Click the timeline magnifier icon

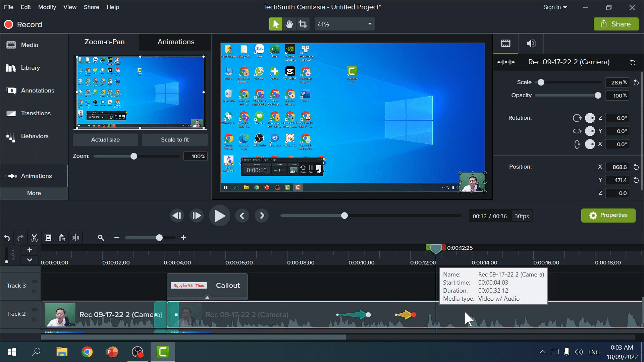tap(101, 238)
